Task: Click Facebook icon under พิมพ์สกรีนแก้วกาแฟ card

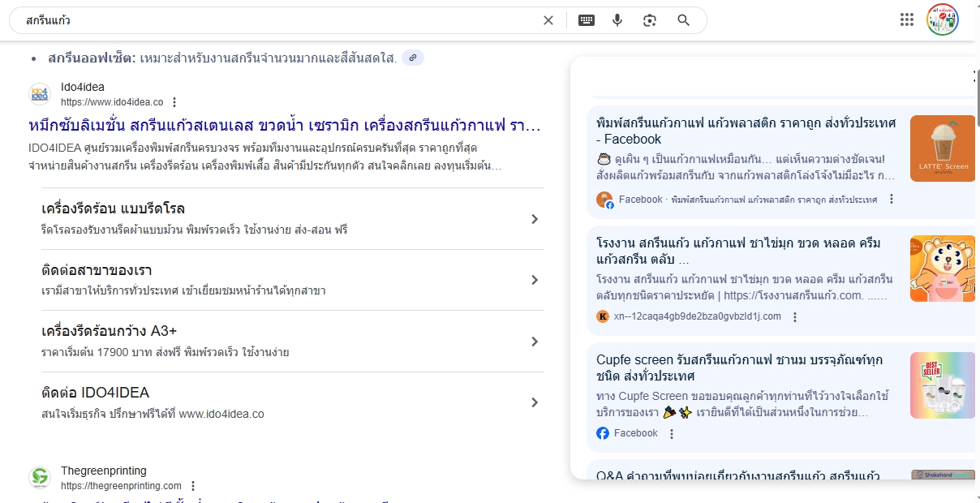Action: (x=604, y=200)
